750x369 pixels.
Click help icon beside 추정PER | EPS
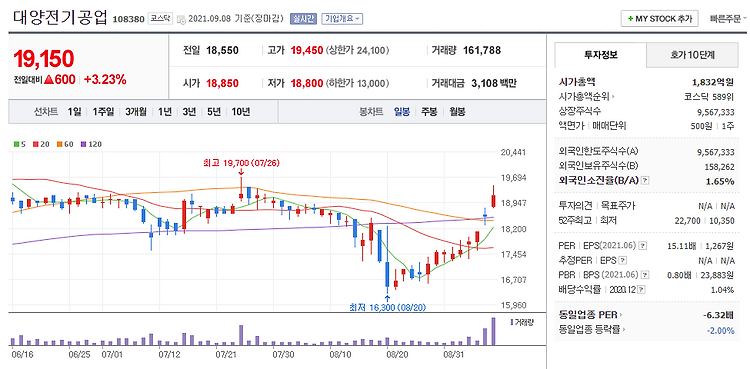pyautogui.click(x=622, y=260)
